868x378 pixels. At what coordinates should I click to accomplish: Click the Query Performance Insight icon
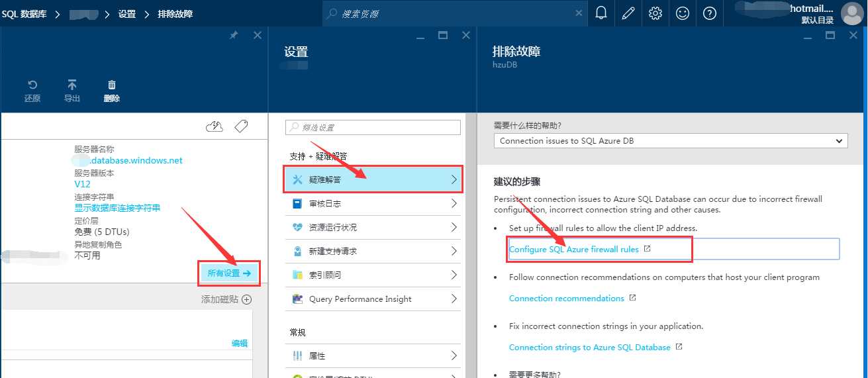tap(297, 299)
